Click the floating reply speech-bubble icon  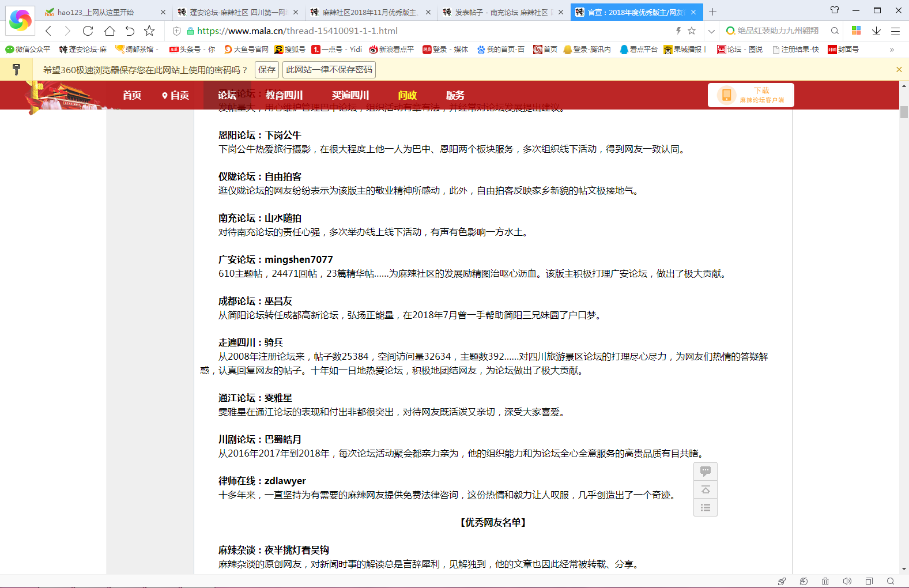(x=705, y=472)
